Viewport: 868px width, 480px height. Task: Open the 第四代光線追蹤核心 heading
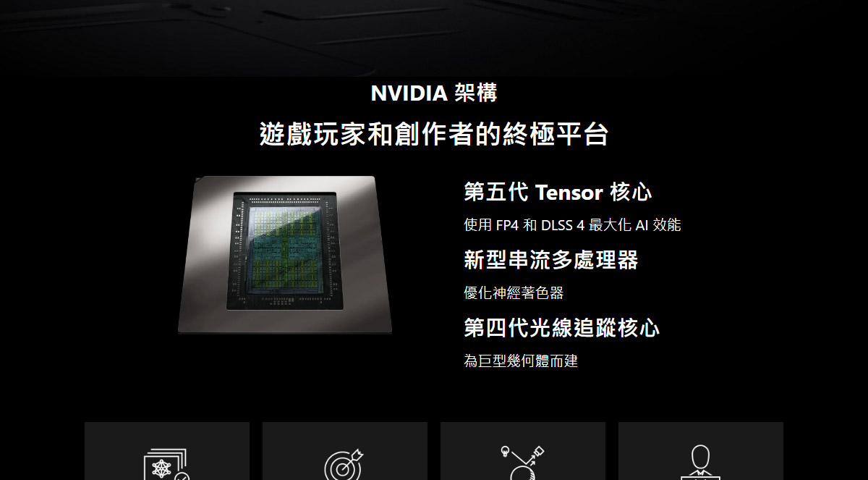click(x=561, y=327)
